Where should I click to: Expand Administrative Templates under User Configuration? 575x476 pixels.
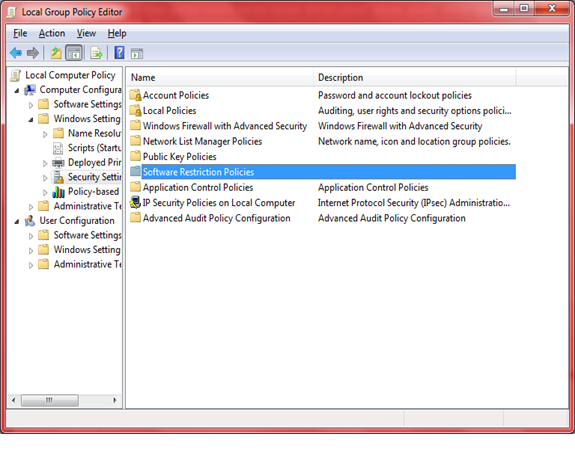31,266
